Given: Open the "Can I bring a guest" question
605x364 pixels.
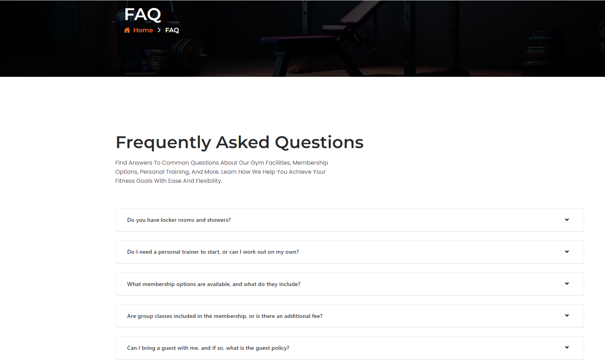Looking at the screenshot, I should (208, 348).
